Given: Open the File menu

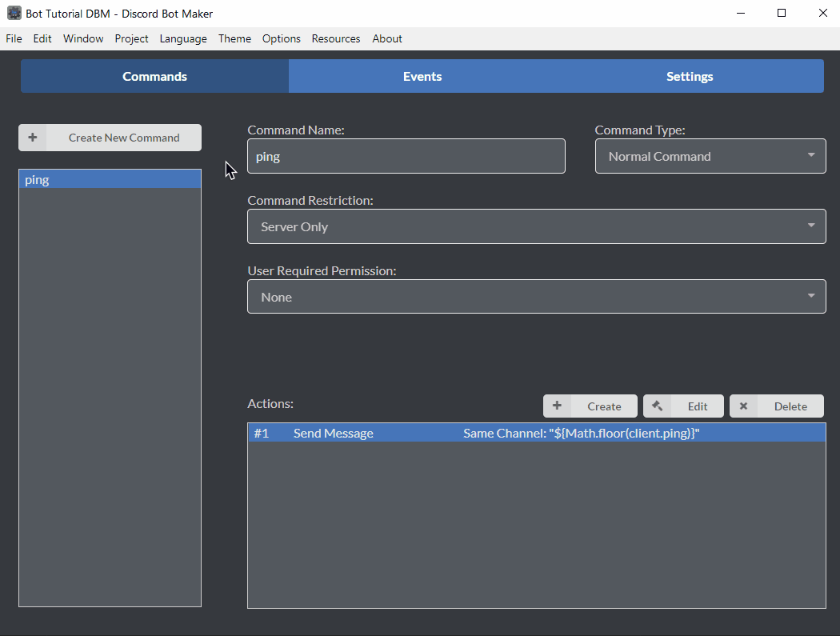Looking at the screenshot, I should pyautogui.click(x=14, y=38).
